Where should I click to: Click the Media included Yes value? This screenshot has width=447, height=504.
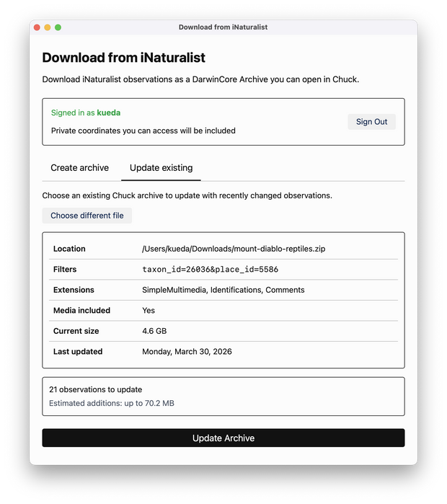[149, 311]
